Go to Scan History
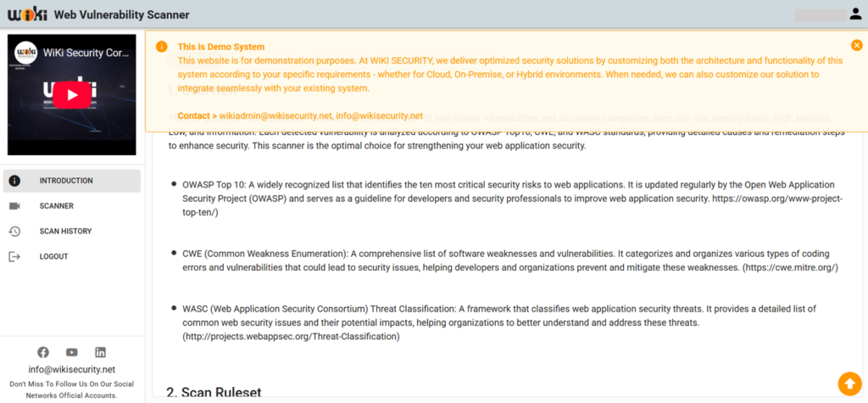The height and width of the screenshot is (403, 868). [x=65, y=232]
